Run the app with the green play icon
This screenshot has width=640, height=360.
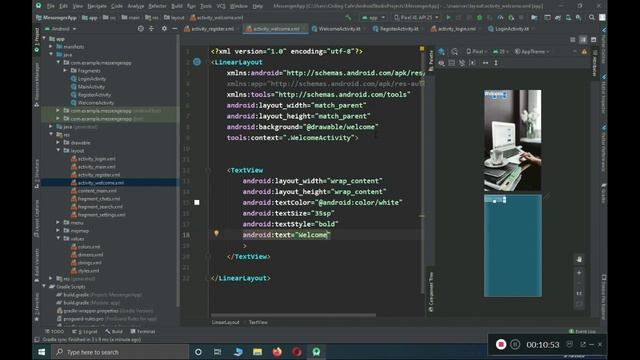(x=448, y=18)
